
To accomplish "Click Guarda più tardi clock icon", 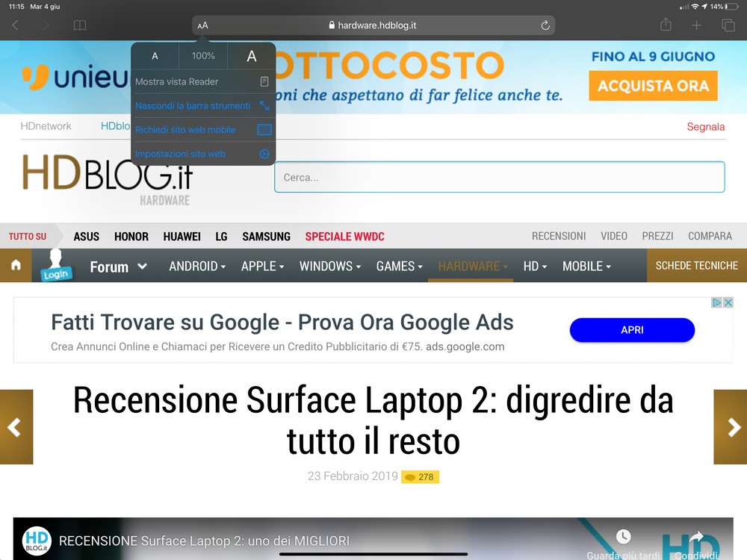I will [x=623, y=537].
